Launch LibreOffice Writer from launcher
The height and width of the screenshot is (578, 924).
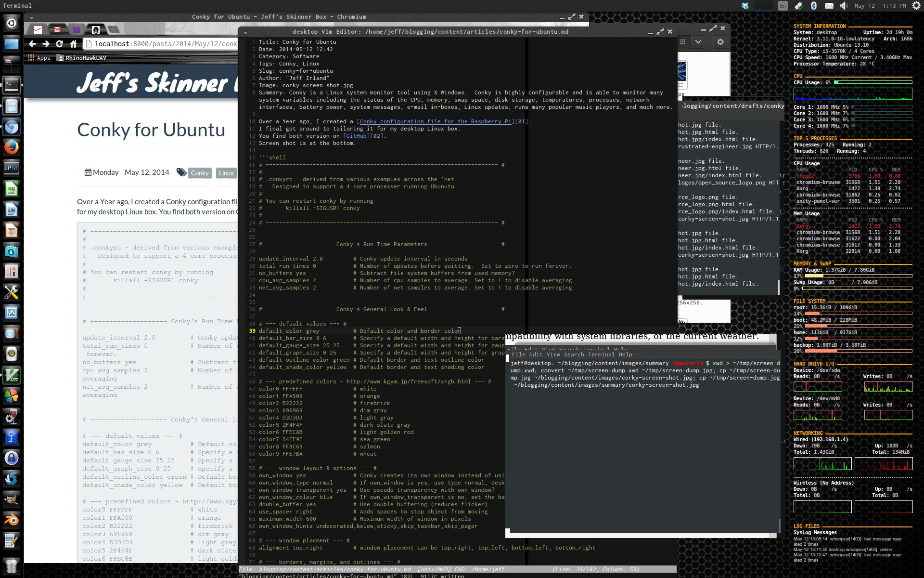click(12, 210)
